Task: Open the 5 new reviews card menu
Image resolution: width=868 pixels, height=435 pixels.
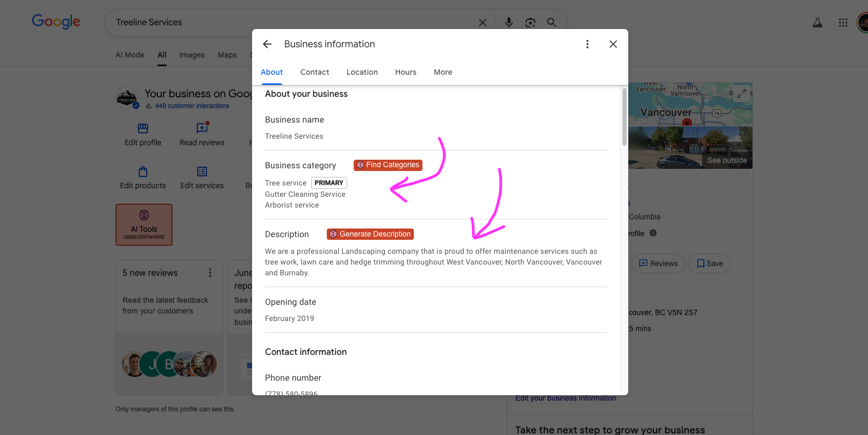Action: click(x=210, y=273)
